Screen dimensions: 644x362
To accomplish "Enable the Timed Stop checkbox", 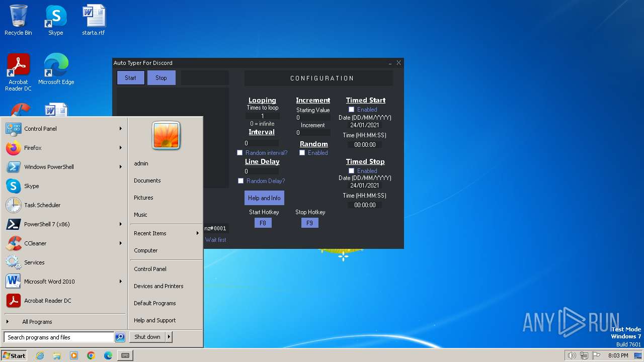I will (351, 171).
